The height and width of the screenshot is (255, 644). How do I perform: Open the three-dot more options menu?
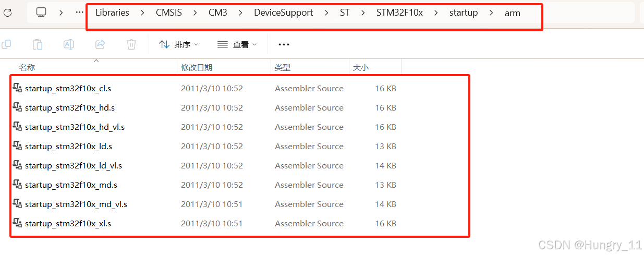[284, 45]
